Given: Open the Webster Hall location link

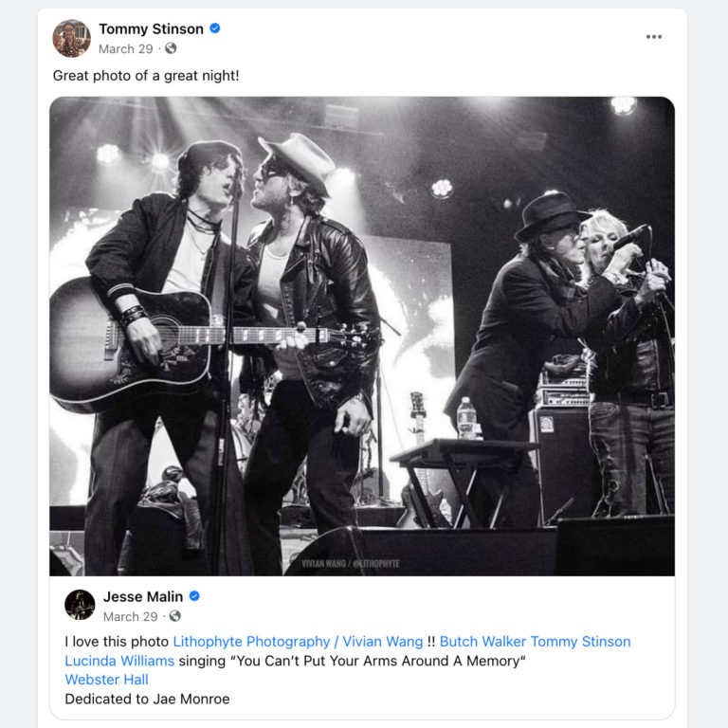Looking at the screenshot, I should click(106, 680).
